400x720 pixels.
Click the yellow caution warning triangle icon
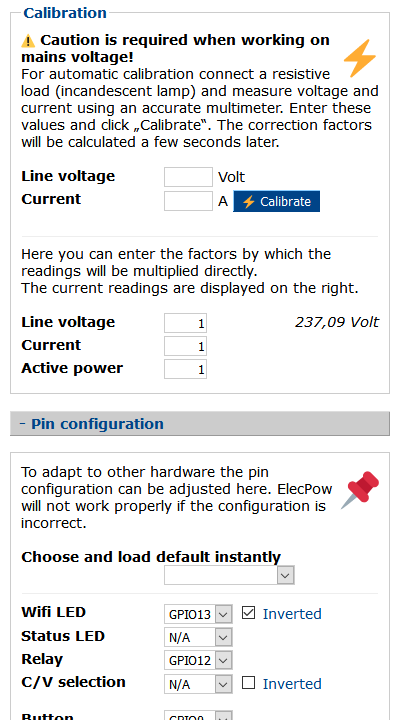28,41
